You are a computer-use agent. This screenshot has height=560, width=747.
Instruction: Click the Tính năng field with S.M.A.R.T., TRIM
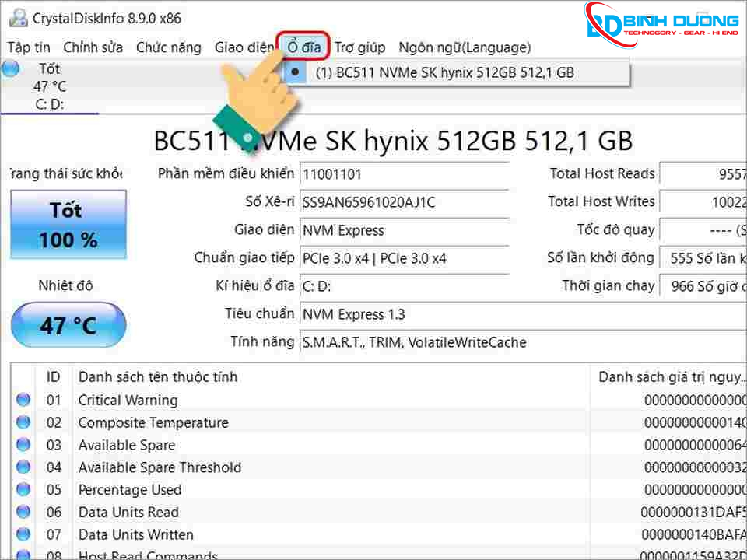click(523, 342)
